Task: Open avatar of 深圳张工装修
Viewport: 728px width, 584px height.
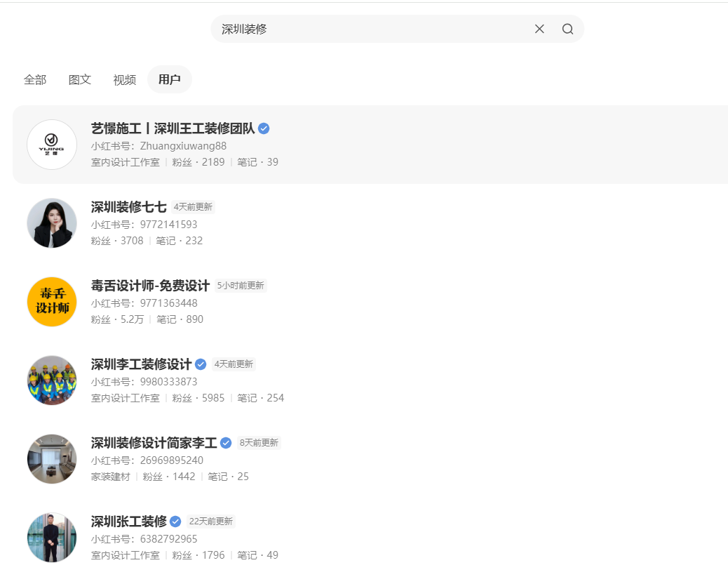Action: (51, 538)
